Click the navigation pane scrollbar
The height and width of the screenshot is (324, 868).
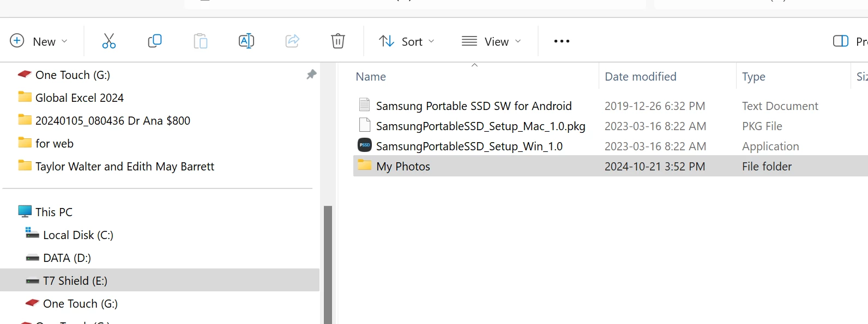point(328,264)
